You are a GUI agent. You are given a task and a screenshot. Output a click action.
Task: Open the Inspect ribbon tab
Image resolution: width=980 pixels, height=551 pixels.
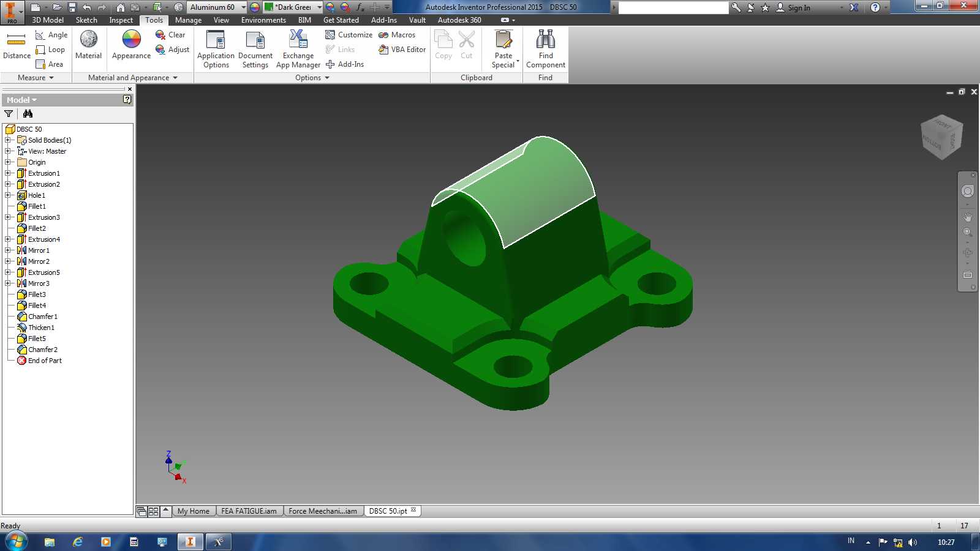(121, 20)
